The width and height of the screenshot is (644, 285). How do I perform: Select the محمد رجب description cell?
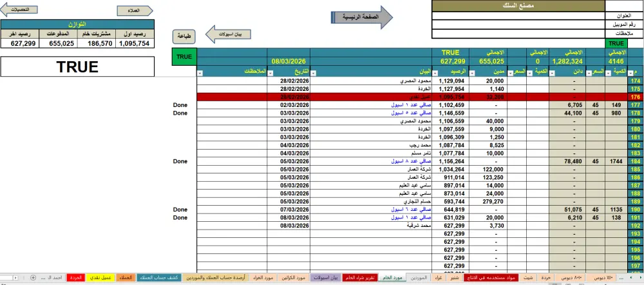click(372, 146)
